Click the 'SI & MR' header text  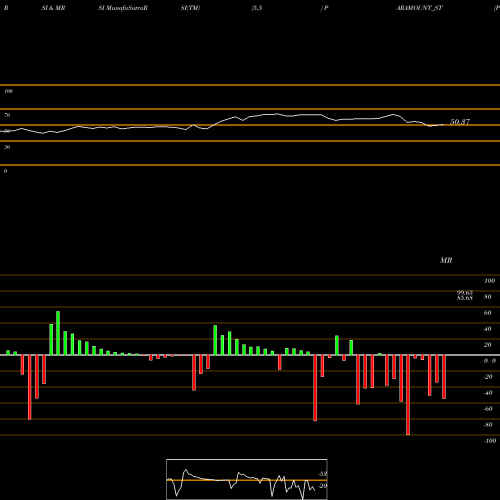[x=53, y=8]
